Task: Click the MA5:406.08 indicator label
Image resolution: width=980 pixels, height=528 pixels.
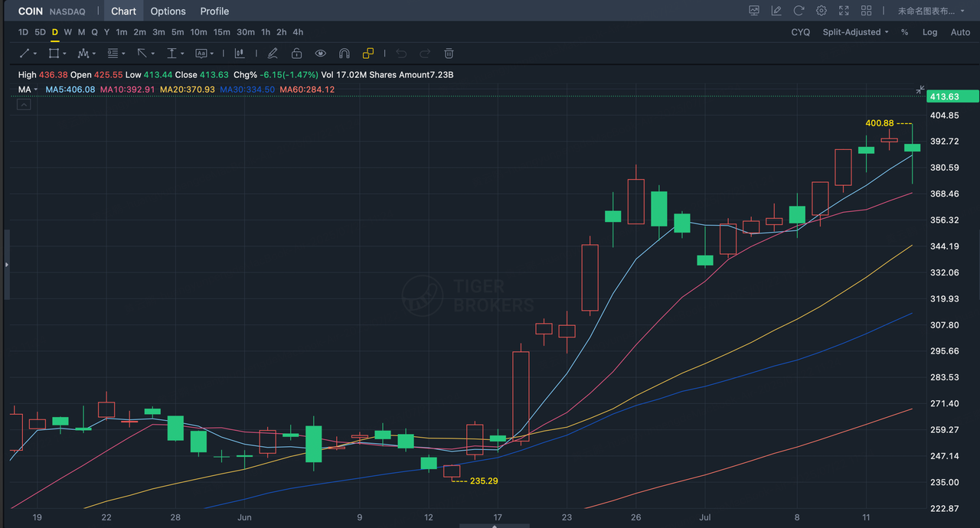Action: pos(70,90)
